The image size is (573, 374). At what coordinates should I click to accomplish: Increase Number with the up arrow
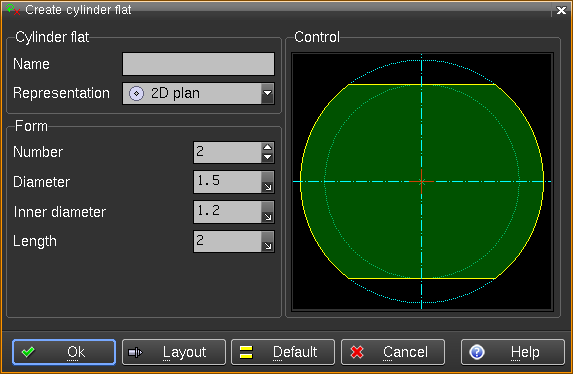267,147
